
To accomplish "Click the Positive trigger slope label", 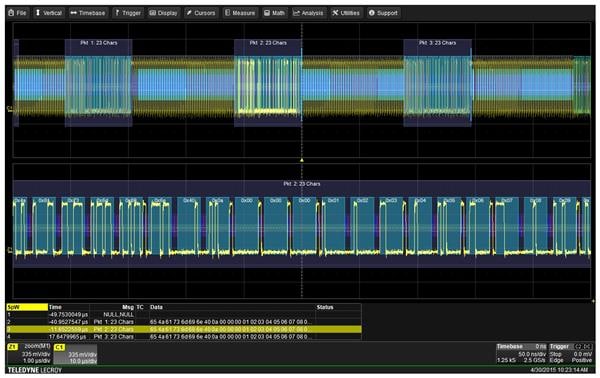I will [582, 360].
